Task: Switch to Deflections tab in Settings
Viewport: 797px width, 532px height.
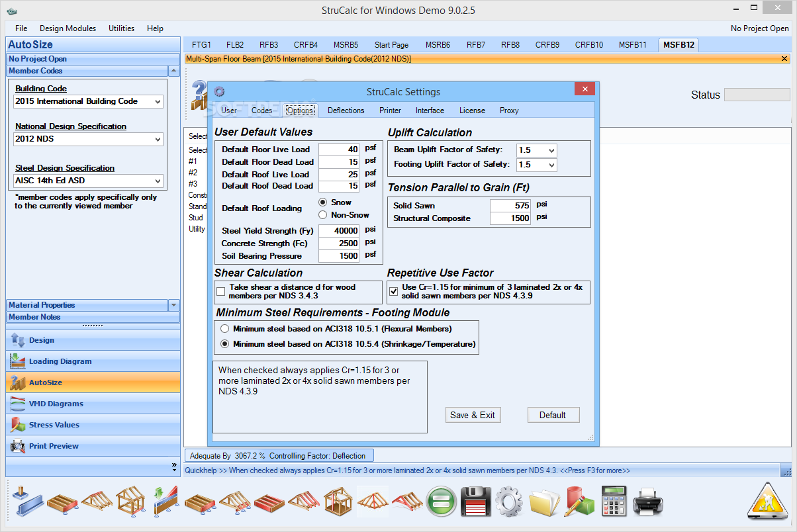Action: (346, 111)
